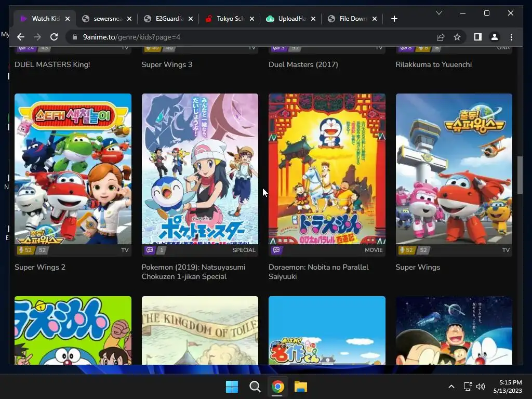Click the page vertical scrollbar thumb

click(x=520, y=175)
